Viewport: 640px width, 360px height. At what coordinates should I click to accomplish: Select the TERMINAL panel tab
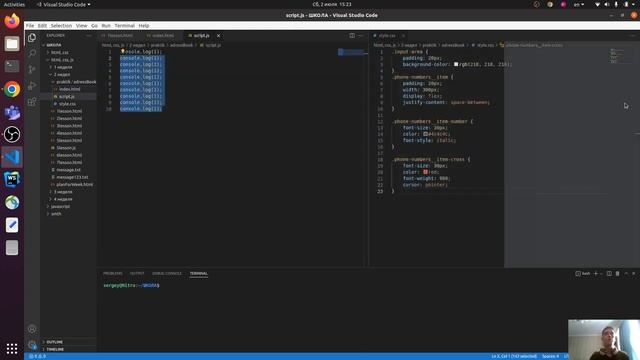pos(199,273)
